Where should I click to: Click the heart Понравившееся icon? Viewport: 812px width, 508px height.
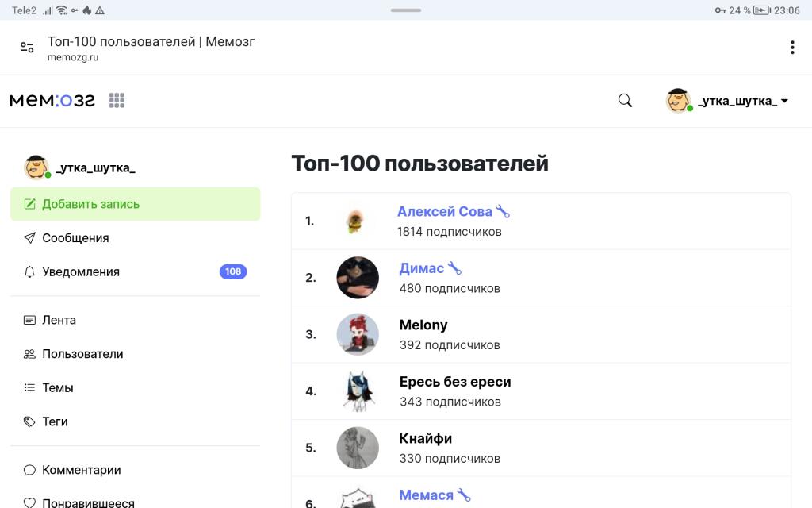pos(29,502)
